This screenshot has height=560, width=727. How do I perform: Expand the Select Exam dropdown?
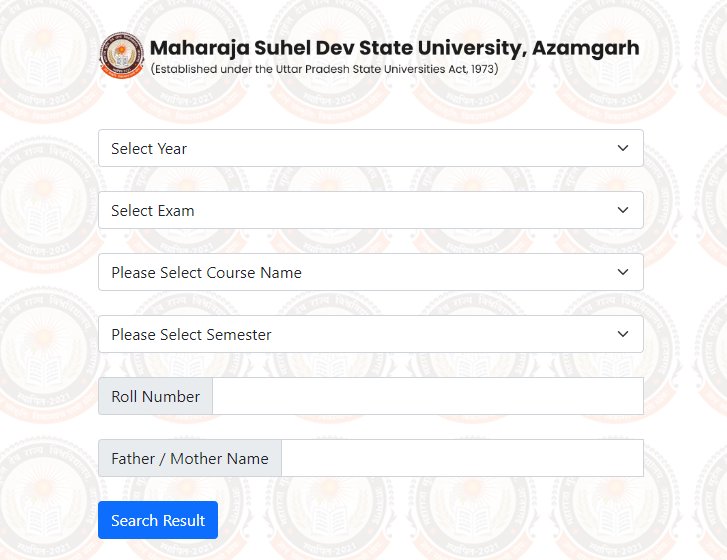pyautogui.click(x=370, y=210)
